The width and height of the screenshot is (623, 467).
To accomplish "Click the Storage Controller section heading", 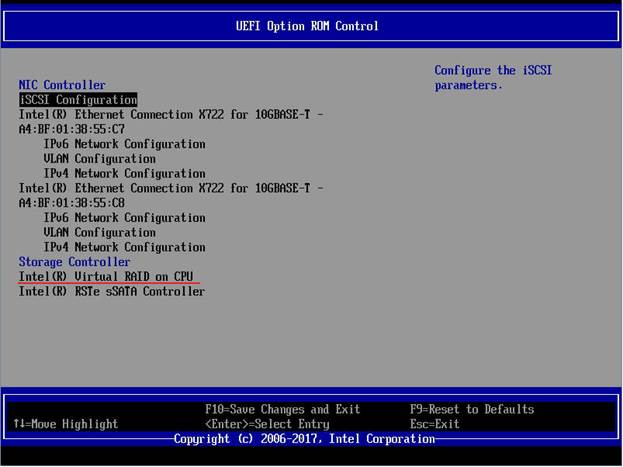I will tap(74, 262).
